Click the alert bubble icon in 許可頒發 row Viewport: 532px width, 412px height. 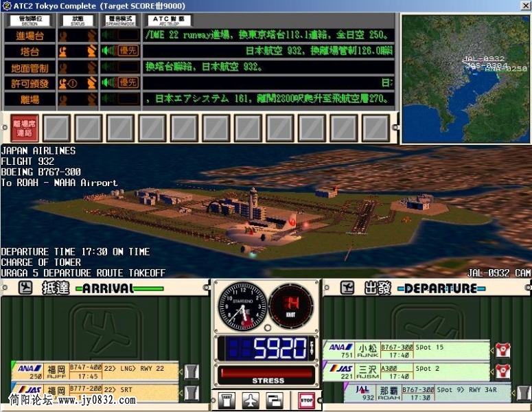[x=73, y=83]
